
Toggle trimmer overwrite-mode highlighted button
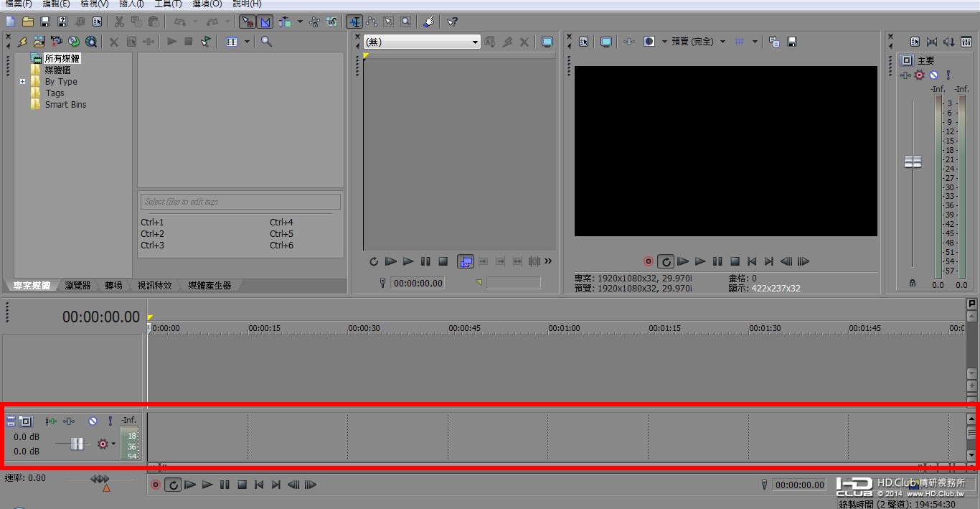click(465, 262)
